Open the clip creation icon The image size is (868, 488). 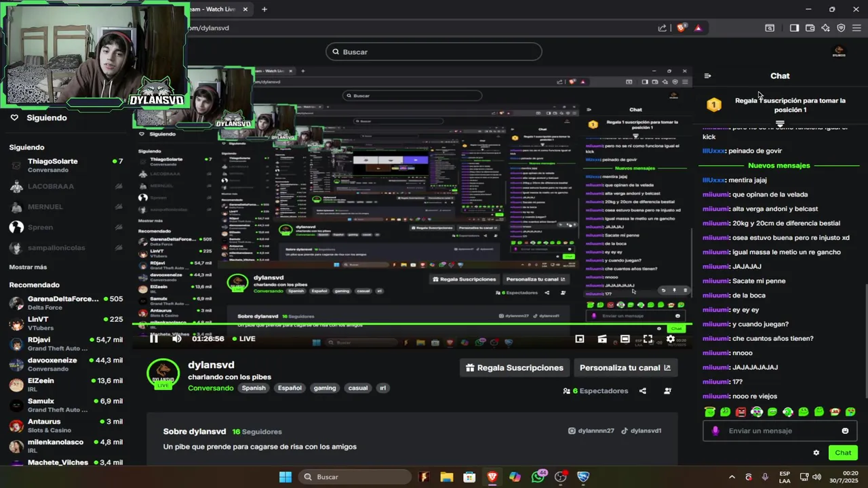(602, 339)
